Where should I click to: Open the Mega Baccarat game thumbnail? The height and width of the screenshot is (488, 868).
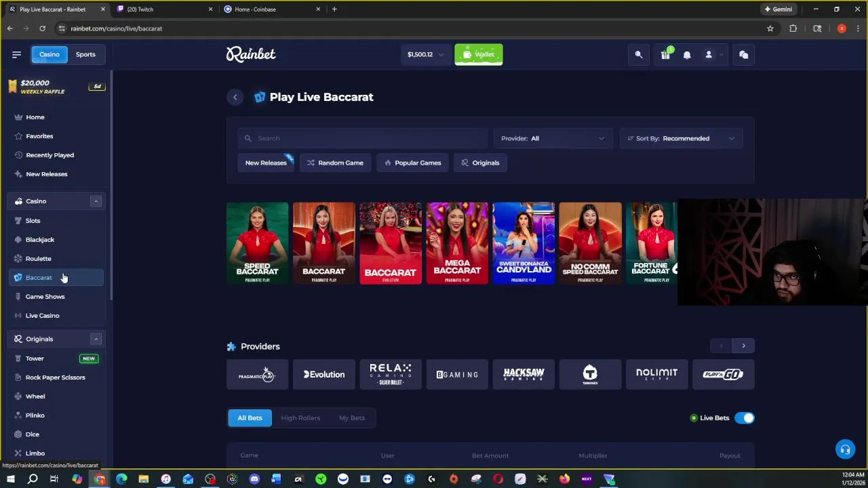(457, 243)
